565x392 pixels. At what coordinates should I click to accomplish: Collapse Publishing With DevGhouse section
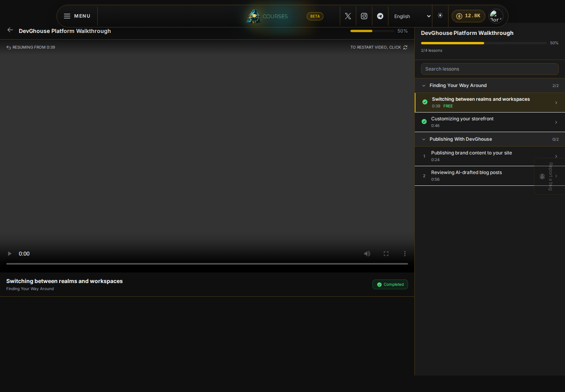click(490, 139)
